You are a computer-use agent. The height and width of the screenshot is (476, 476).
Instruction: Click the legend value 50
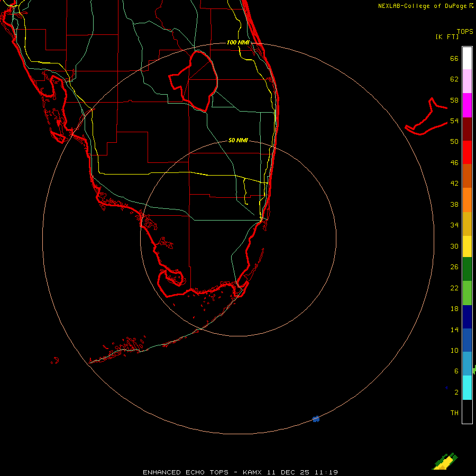tap(454, 141)
